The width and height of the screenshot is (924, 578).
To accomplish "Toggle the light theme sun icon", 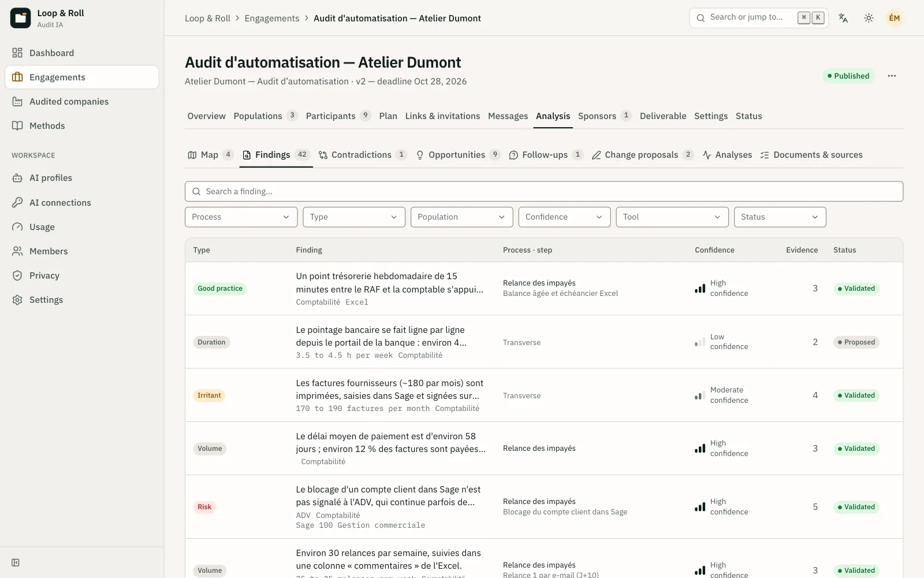I will (869, 18).
